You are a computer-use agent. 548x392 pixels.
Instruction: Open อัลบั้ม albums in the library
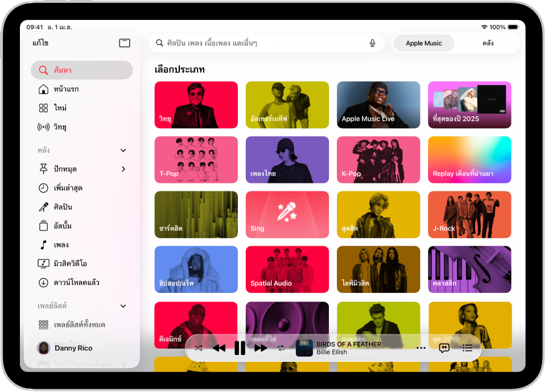[x=82, y=226]
